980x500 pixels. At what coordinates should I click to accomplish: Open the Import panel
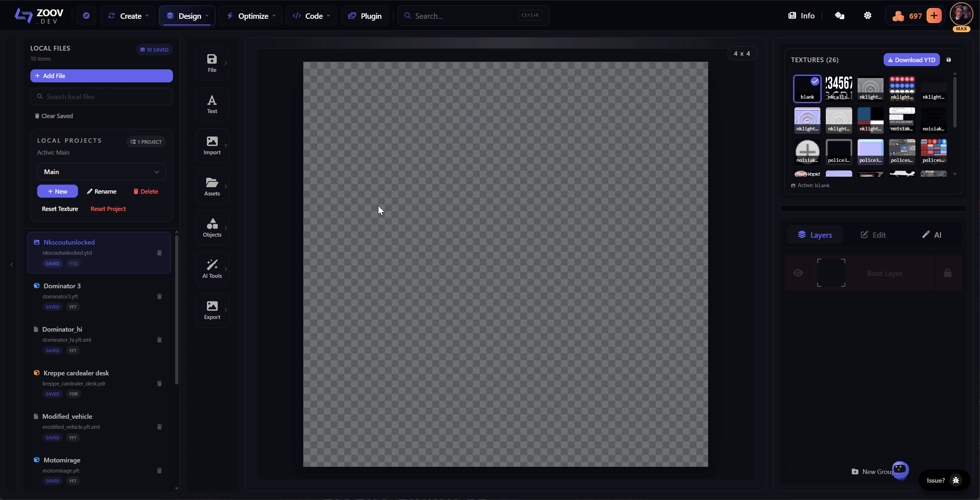click(x=212, y=145)
